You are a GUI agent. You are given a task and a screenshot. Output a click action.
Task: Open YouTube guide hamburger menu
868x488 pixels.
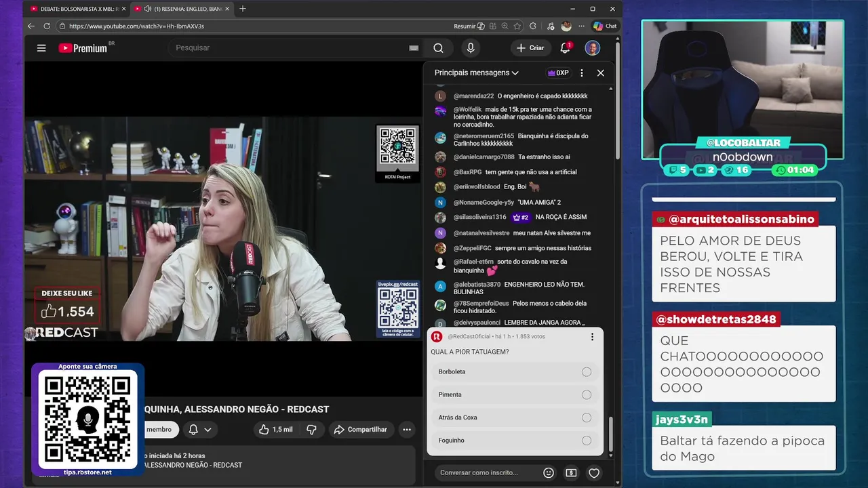pyautogui.click(x=41, y=48)
